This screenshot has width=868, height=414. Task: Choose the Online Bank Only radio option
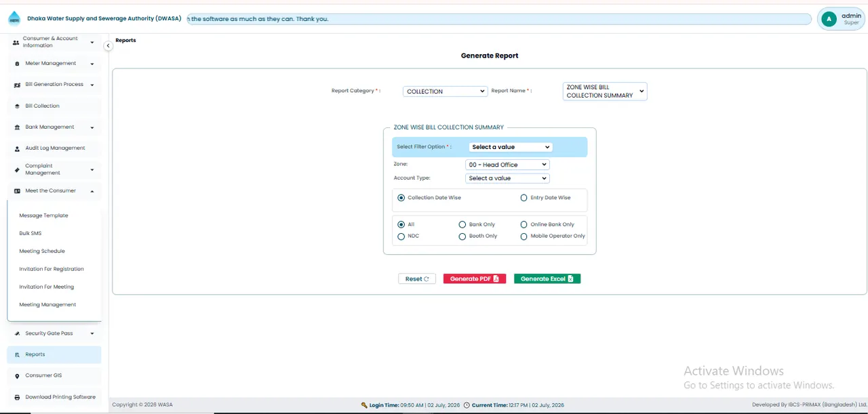tap(524, 224)
